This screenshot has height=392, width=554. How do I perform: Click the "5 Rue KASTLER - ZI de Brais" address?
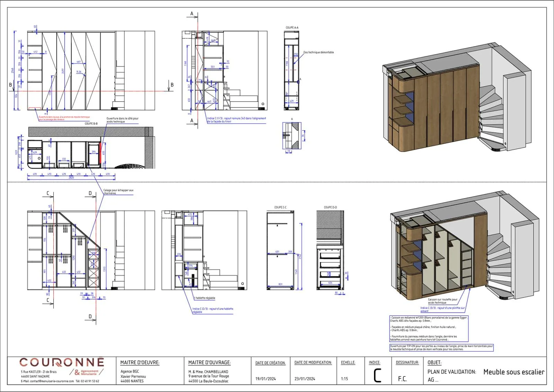pos(39,372)
